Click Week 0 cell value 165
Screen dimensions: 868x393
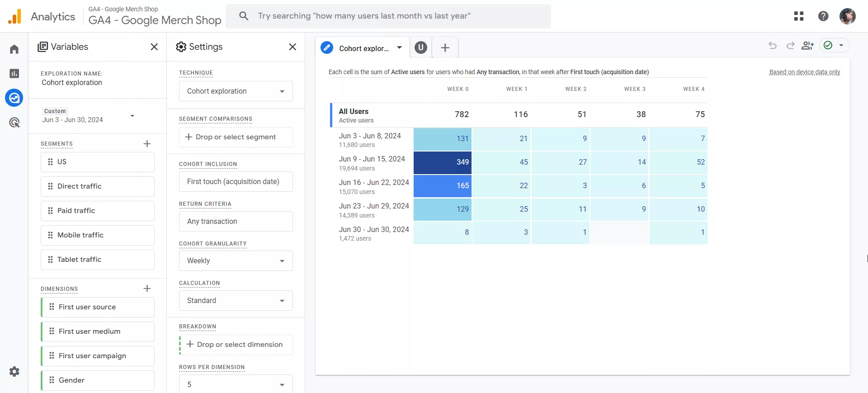tap(443, 186)
